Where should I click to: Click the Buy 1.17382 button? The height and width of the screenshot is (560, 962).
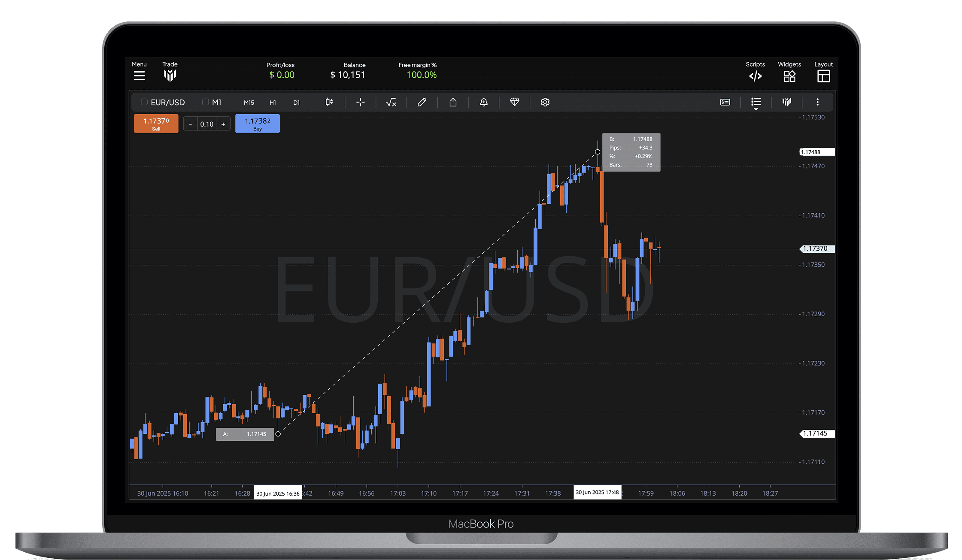pos(257,123)
